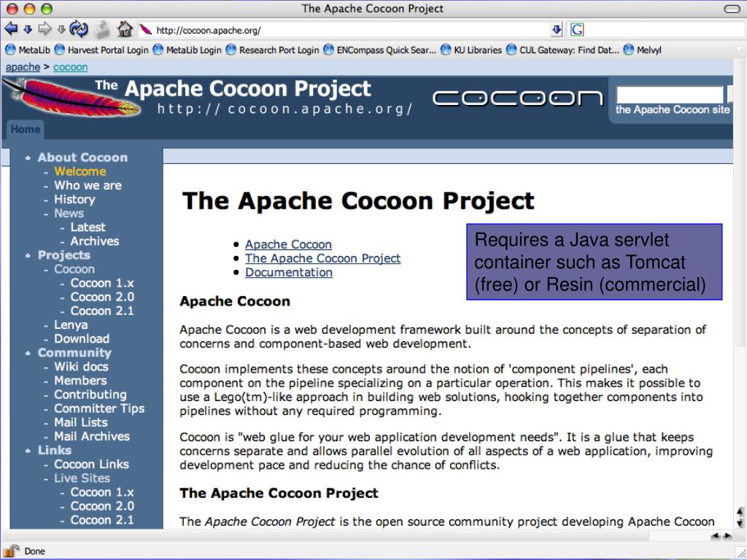Open Cocoon 1.x under Projects

[x=102, y=283]
